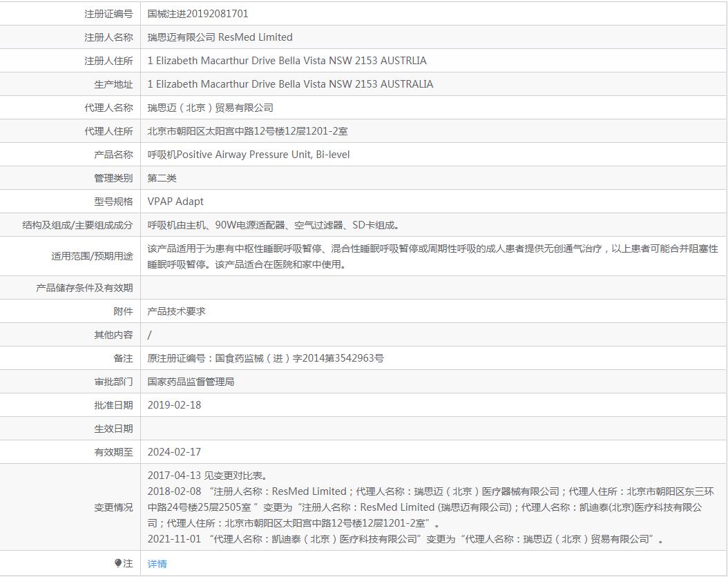The height and width of the screenshot is (577, 728).
Task: Click the slash value in 其他内容 row
Action: pyautogui.click(x=149, y=335)
